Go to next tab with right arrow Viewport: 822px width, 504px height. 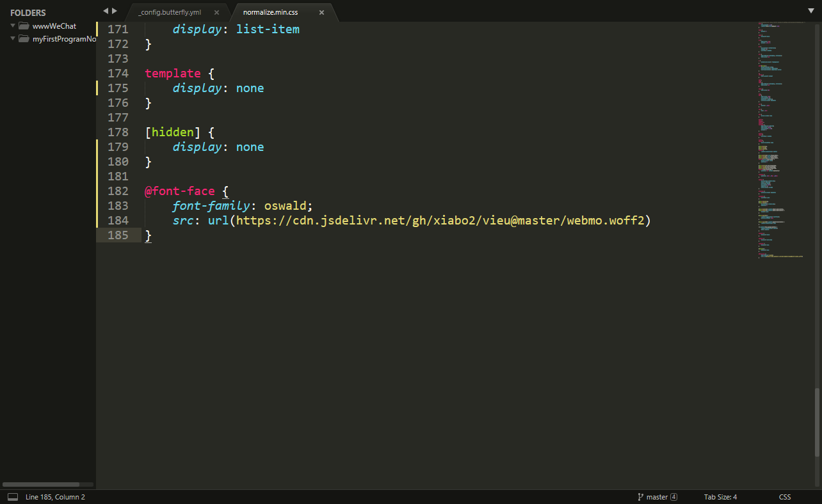click(x=115, y=11)
